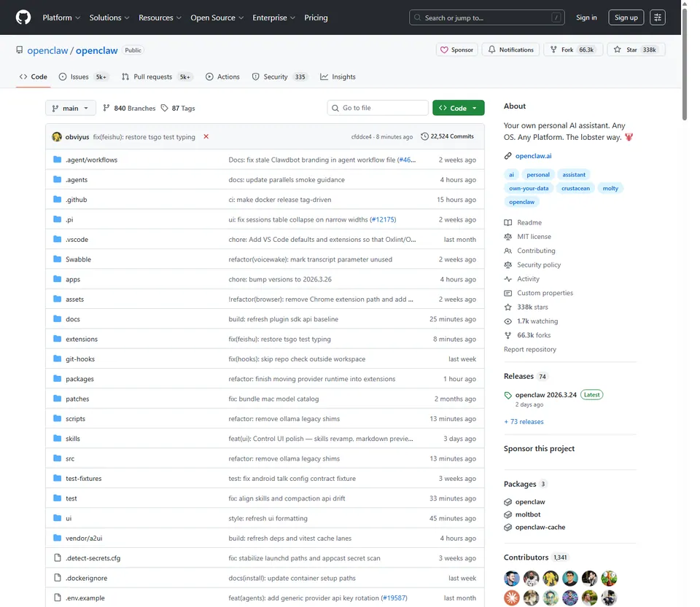
Task: Open the .github folder
Action: click(77, 200)
